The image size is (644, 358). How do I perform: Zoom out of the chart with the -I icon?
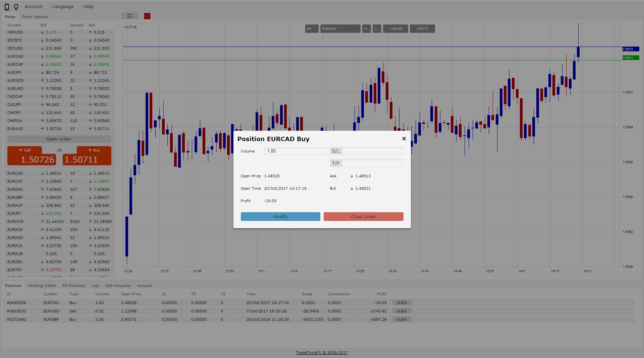376,28
